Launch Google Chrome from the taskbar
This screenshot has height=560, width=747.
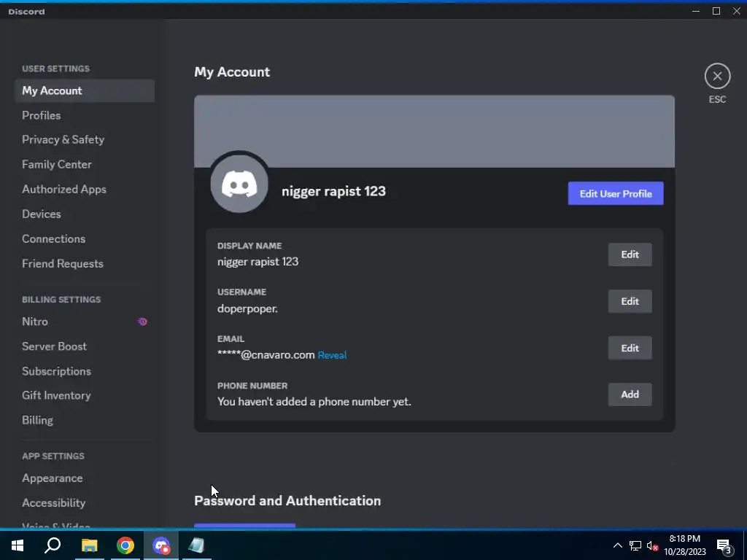point(125,545)
